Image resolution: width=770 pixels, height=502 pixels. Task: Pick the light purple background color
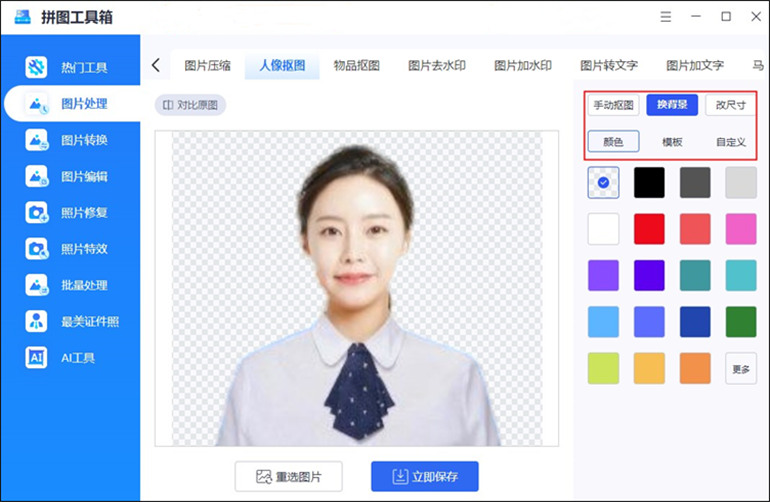point(604,276)
